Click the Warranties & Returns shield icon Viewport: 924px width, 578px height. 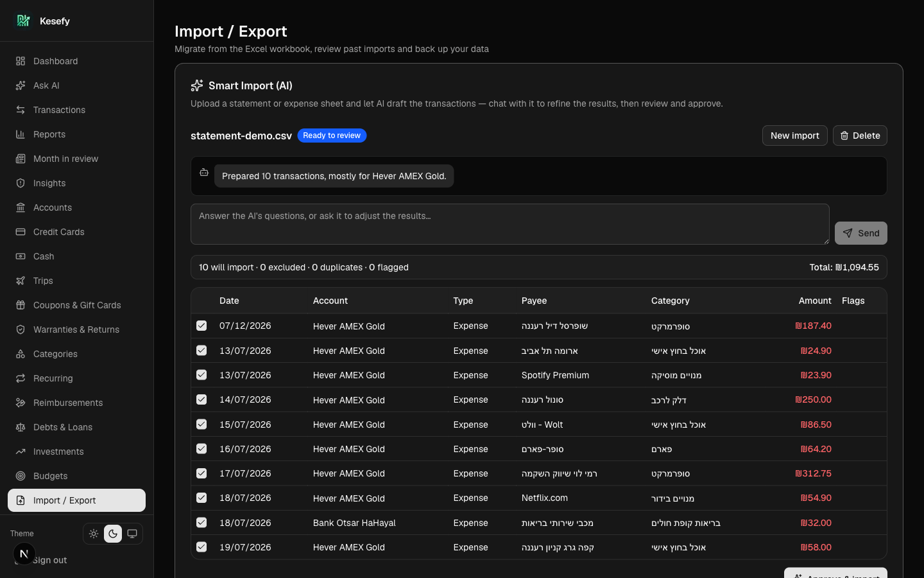coord(21,329)
